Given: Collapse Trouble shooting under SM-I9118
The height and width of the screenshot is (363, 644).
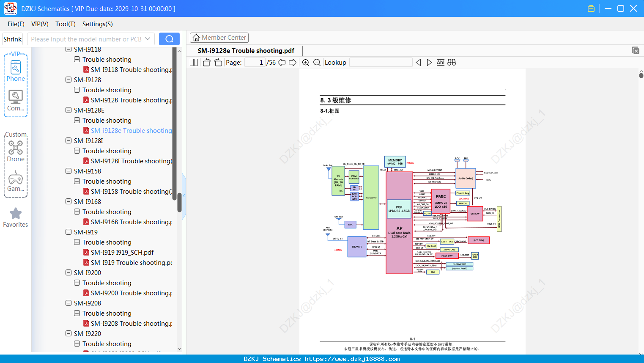Looking at the screenshot, I should click(x=77, y=59).
